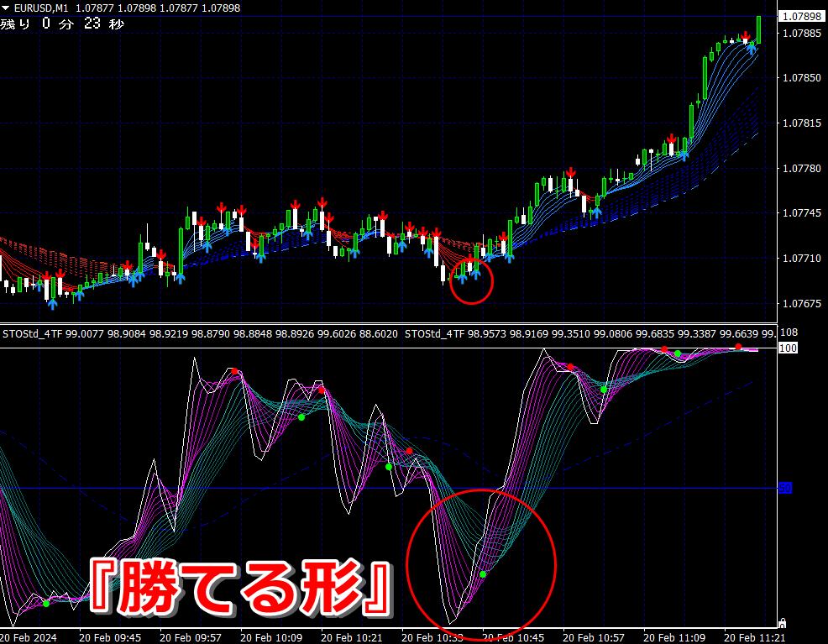
Task: Click the 100 level label on indicator scale
Action: (788, 348)
